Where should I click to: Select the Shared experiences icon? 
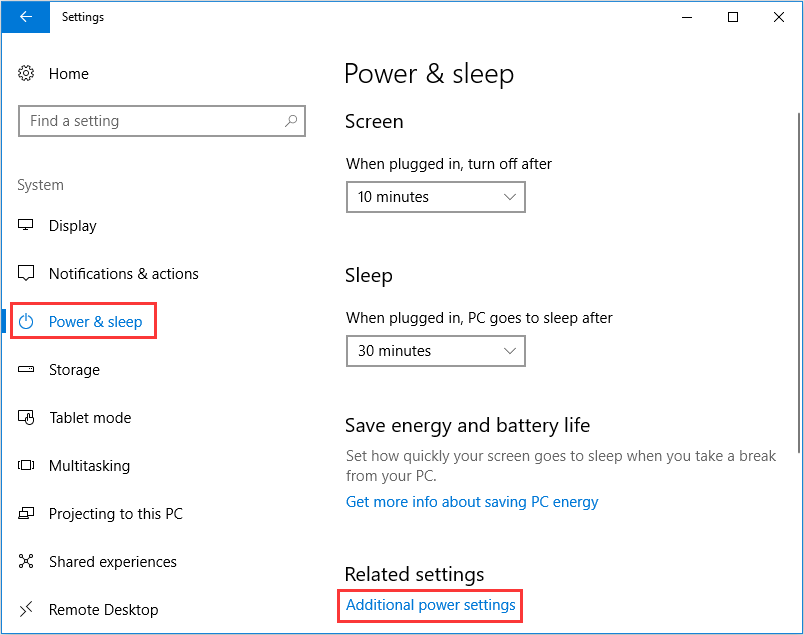[x=28, y=562]
